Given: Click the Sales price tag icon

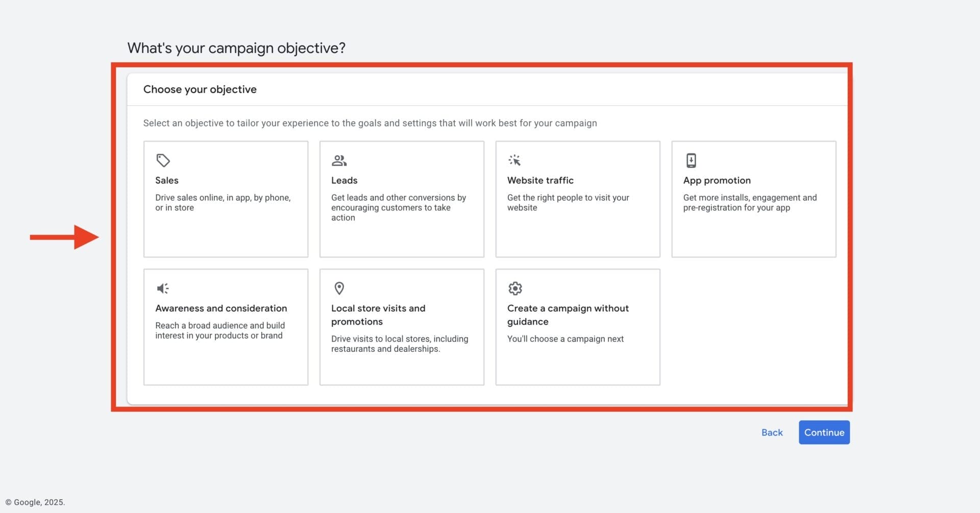Looking at the screenshot, I should point(163,161).
